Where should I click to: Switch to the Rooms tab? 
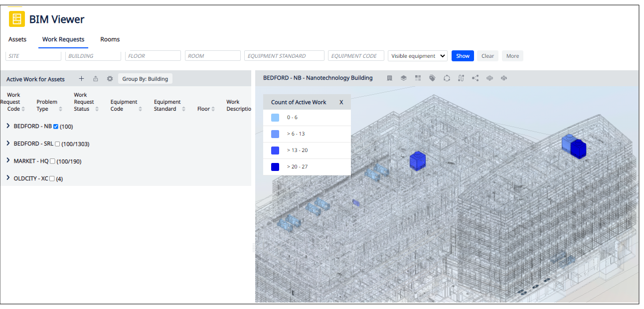click(x=110, y=39)
